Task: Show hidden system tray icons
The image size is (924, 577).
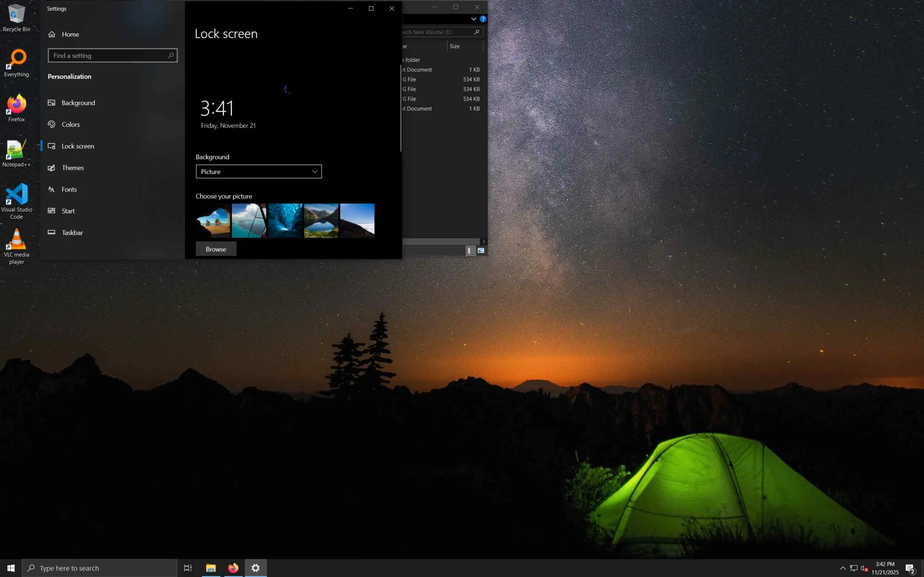Action: click(843, 568)
